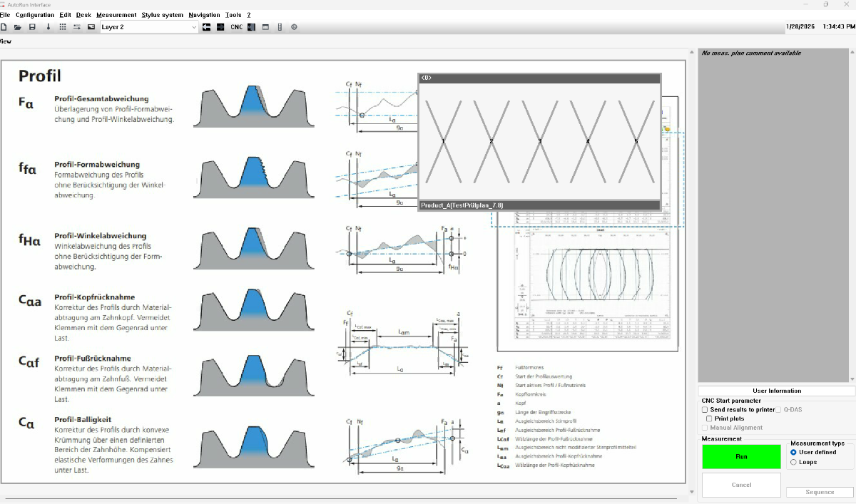
Task: Click the view's vertical scrollbar down arrow
Action: point(691,492)
